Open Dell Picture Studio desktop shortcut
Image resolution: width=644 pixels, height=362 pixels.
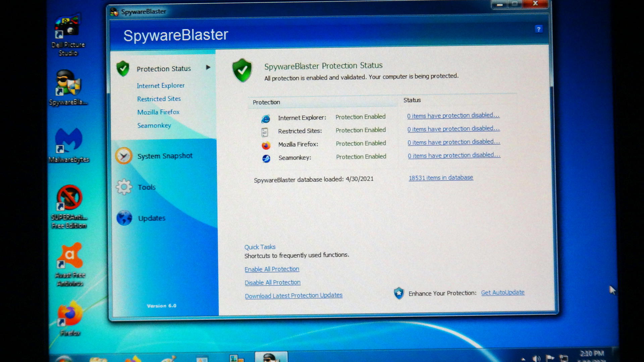(x=68, y=35)
